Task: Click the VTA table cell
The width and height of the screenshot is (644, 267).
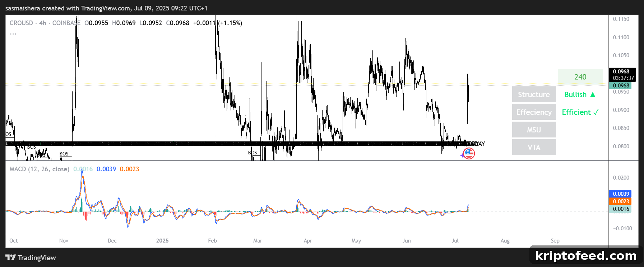Action: coord(534,147)
